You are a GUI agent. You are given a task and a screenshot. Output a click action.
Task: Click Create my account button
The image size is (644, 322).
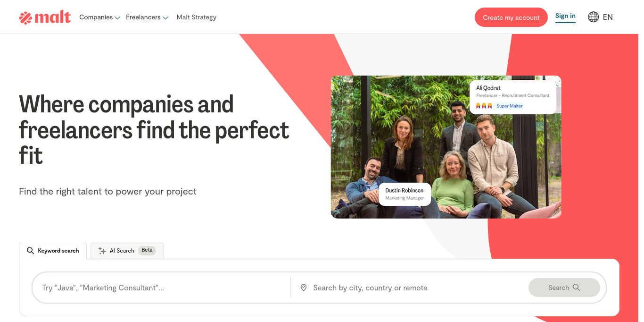[511, 17]
